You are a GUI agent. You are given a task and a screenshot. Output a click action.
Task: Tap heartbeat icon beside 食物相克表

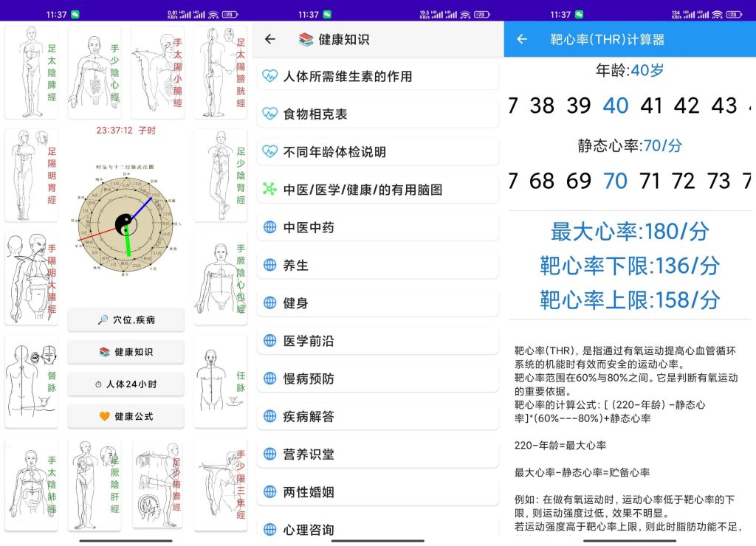270,114
